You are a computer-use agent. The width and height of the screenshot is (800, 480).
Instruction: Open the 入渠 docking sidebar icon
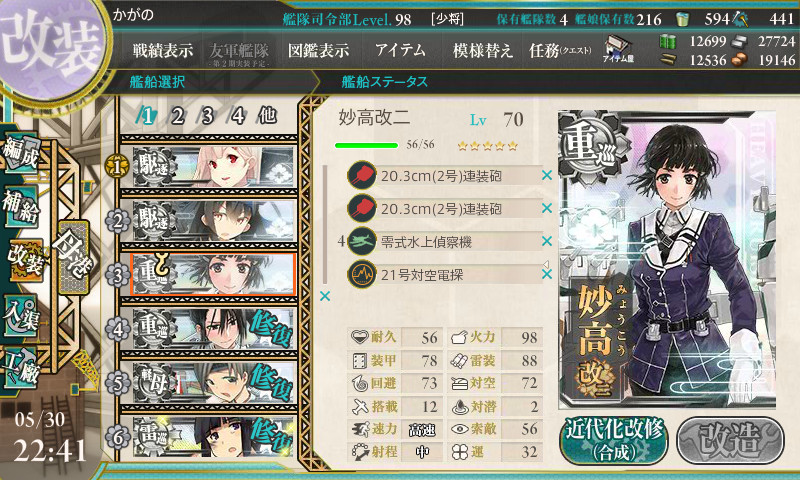tap(20, 316)
